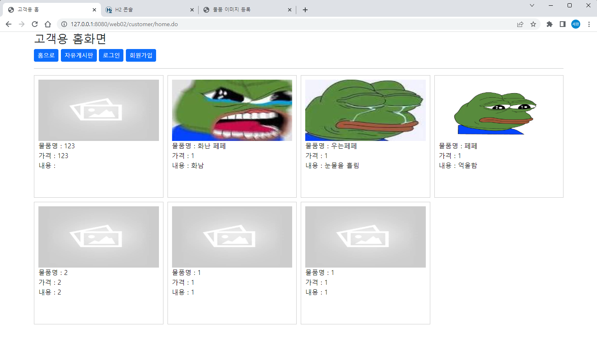Image resolution: width=597 pixels, height=364 pixels.
Task: Close the 물품 이미지 등록 tab
Action: (290, 10)
